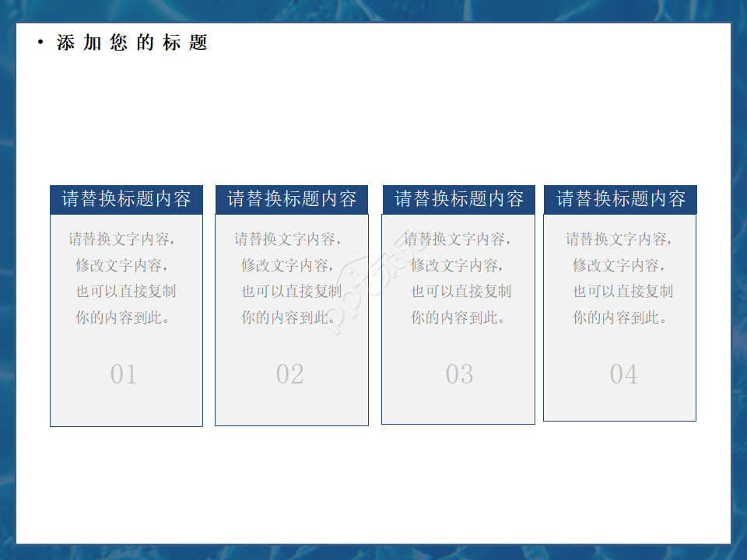Click the large number 02

289,374
